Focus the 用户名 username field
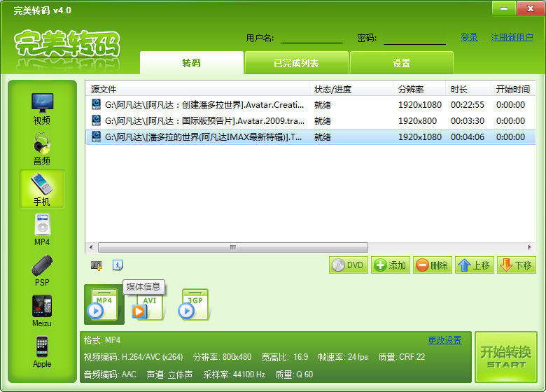The width and height of the screenshot is (546, 392). coord(311,38)
